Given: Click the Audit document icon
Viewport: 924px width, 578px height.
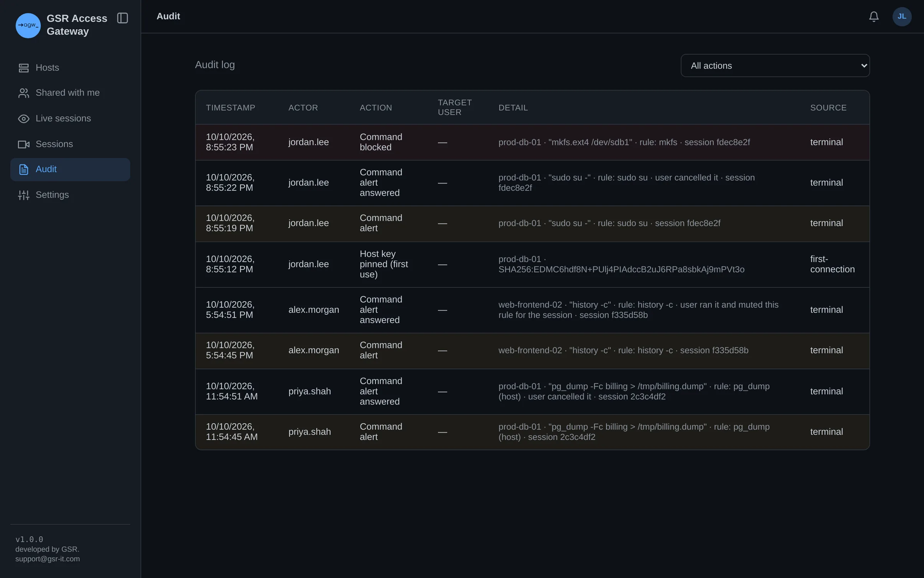Looking at the screenshot, I should tap(23, 170).
